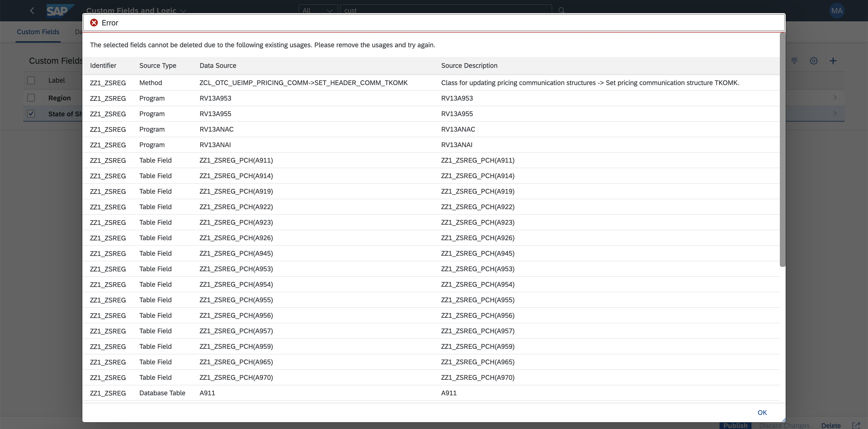
Task: Open Region row details chevron
Action: click(x=835, y=97)
